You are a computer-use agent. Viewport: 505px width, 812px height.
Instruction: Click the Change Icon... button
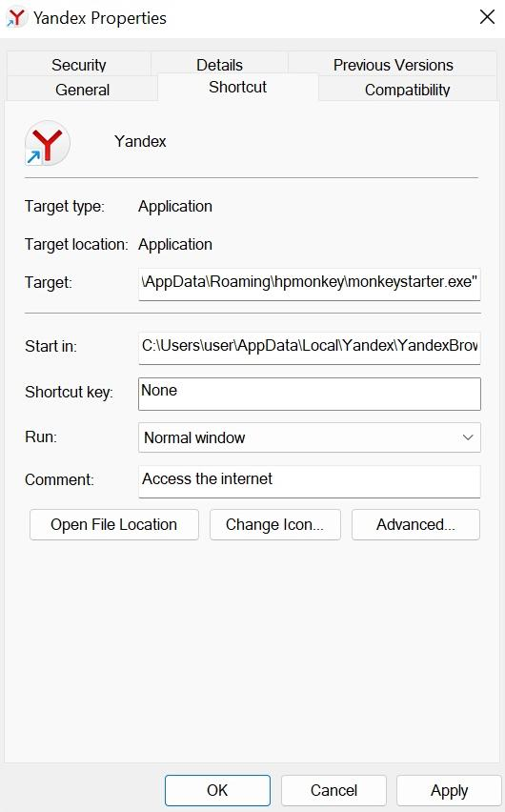click(275, 524)
